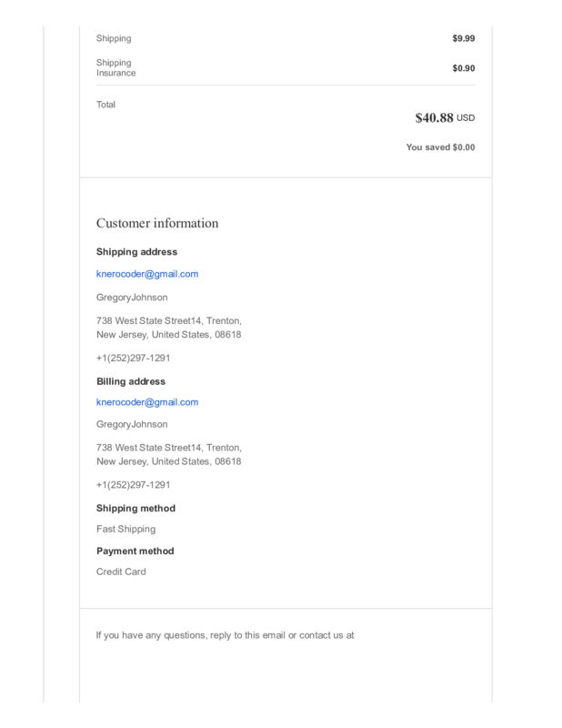Viewport: 562px width, 728px height.
Task: Open the shipping address email link knerocoder@gmail.com
Action: (147, 274)
